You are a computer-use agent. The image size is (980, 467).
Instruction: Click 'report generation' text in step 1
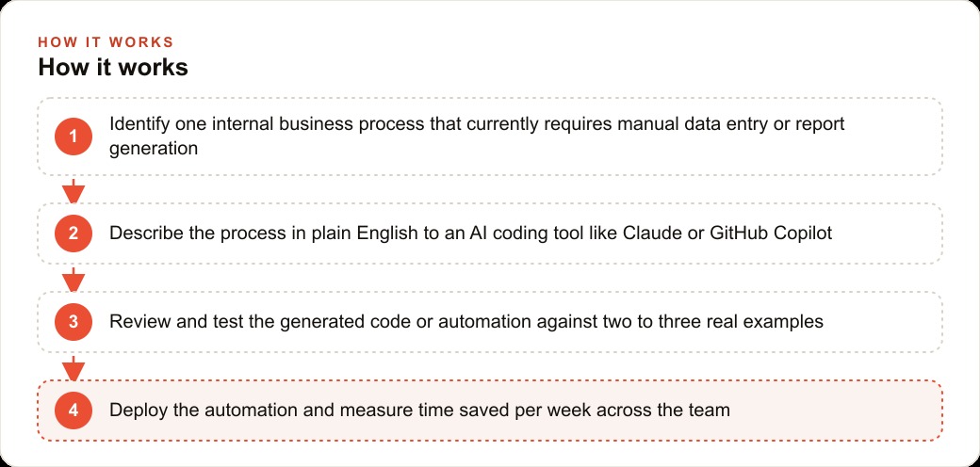pos(477,137)
